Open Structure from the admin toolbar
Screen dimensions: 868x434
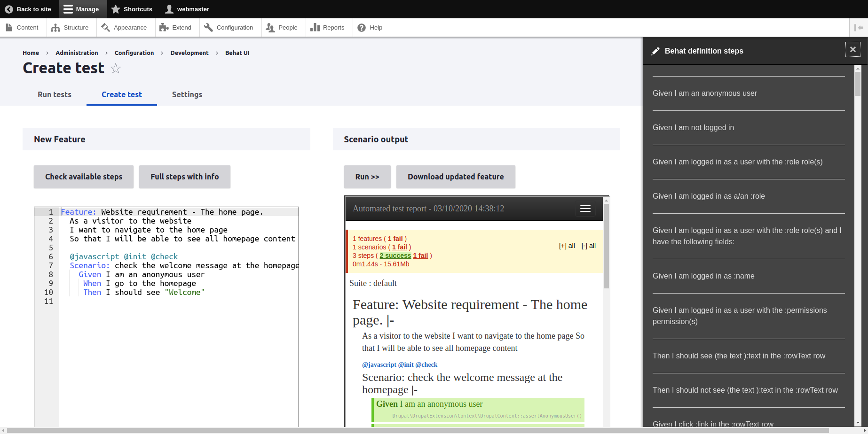[x=70, y=28]
